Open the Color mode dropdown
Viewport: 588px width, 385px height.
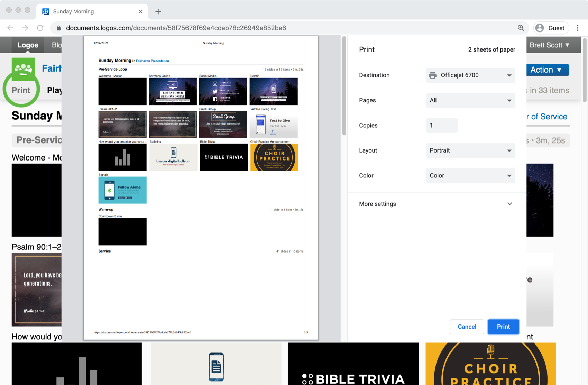[x=470, y=176]
